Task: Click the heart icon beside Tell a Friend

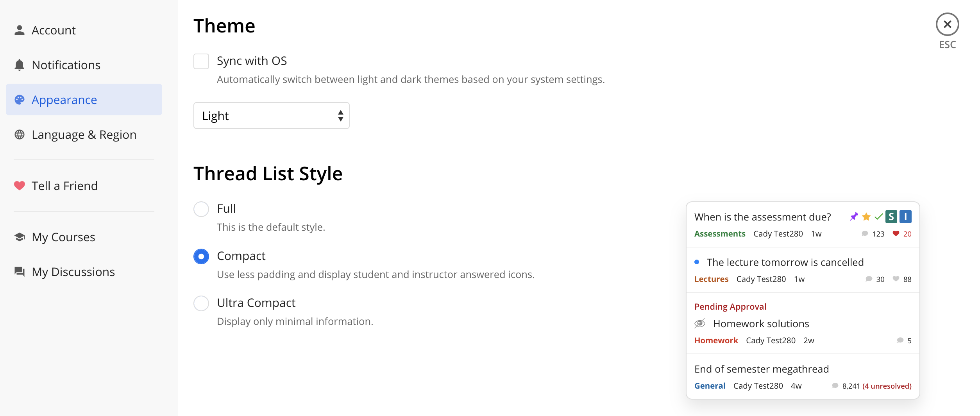Action: tap(19, 186)
